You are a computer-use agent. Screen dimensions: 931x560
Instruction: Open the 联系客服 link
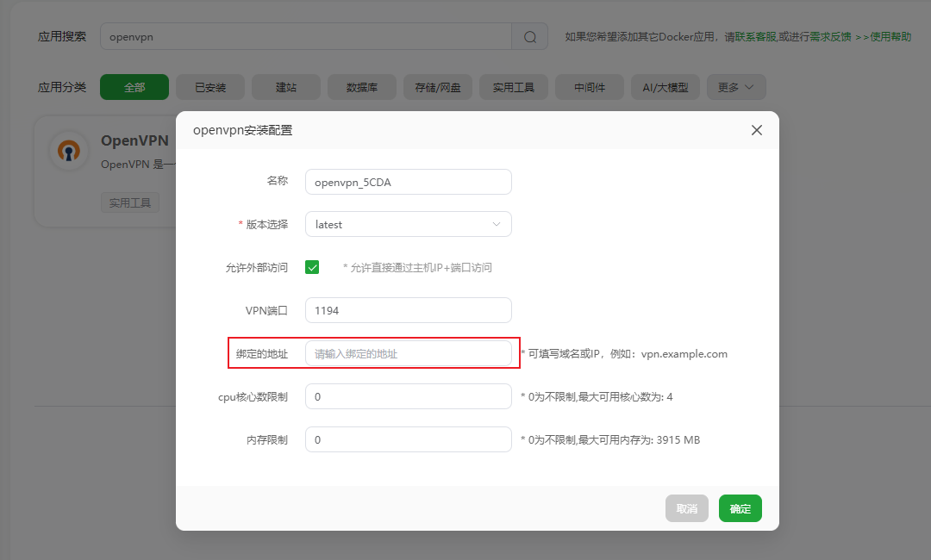(x=756, y=37)
